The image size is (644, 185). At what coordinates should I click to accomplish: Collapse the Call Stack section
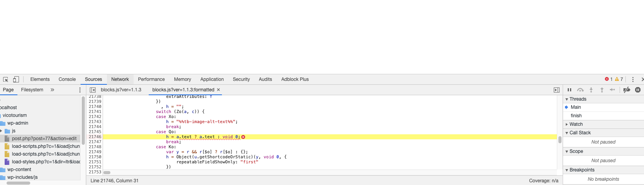coord(580,133)
